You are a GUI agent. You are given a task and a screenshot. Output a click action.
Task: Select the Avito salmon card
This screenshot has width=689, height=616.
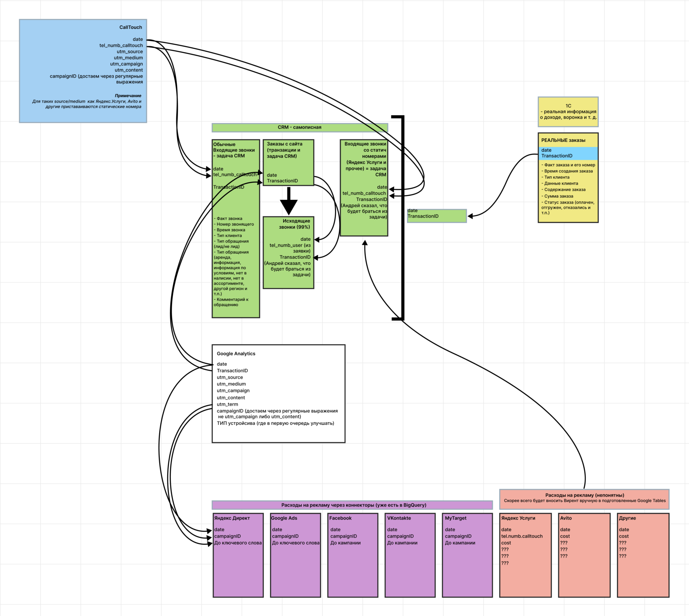[584, 555]
